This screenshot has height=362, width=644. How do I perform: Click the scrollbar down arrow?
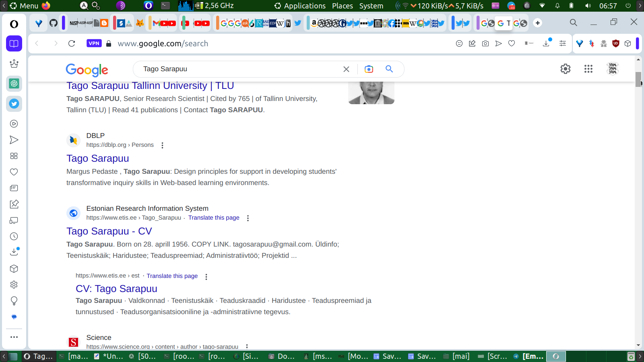point(638,345)
